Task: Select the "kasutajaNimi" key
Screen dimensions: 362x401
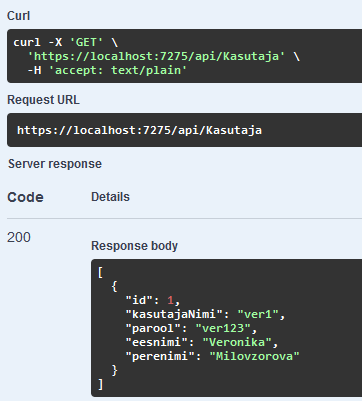Action: 174,314
